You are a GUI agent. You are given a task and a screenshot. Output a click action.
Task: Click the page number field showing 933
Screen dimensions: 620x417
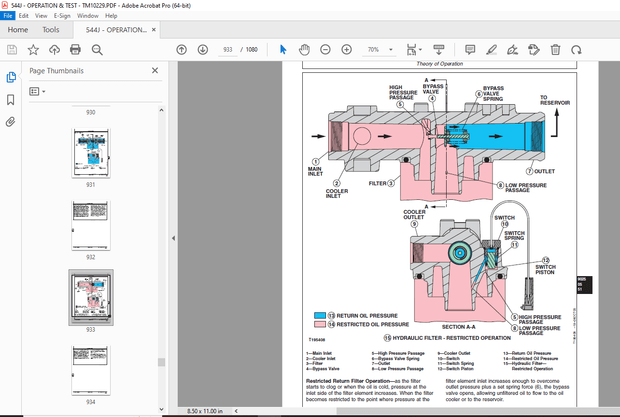click(x=227, y=49)
